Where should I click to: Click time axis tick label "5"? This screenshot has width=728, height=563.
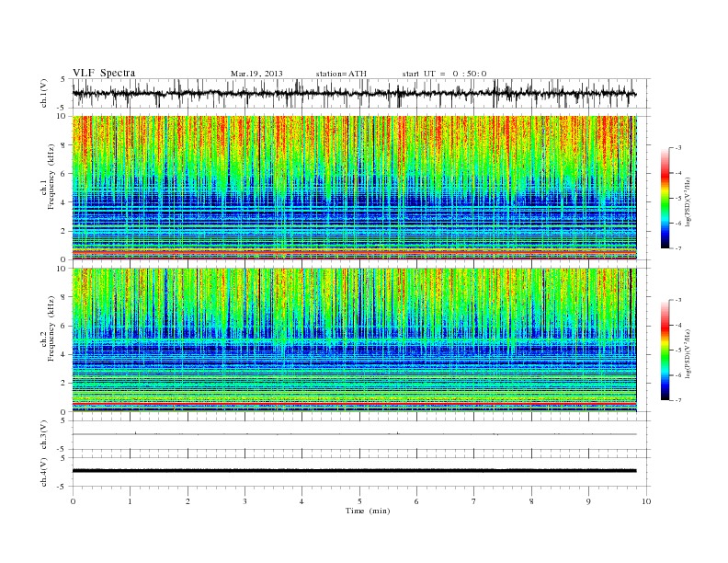pyautogui.click(x=359, y=501)
